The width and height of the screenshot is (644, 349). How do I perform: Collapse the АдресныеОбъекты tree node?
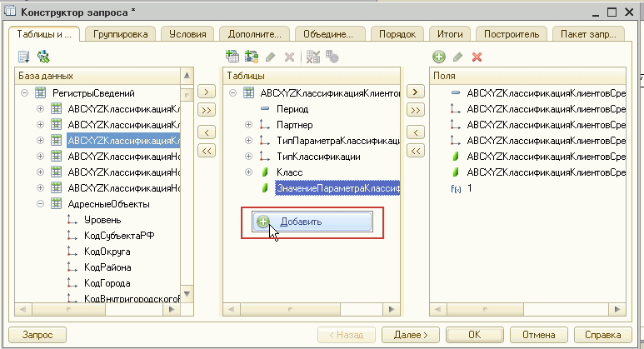[x=40, y=204]
